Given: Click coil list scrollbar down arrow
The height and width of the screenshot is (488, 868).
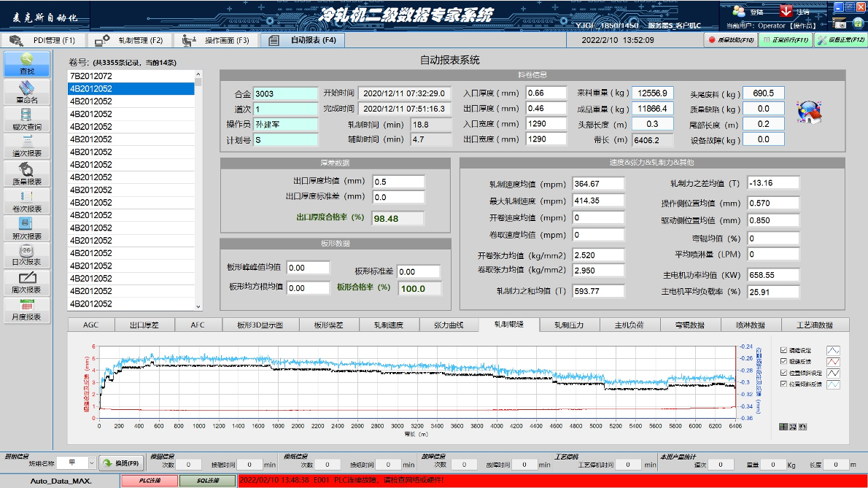Looking at the screenshot, I should tap(198, 306).
